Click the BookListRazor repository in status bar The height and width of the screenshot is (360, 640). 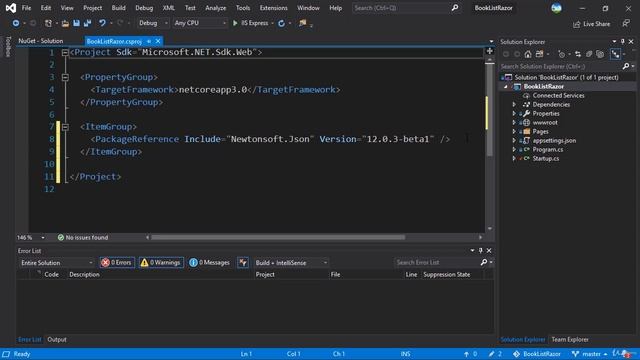pyautogui.click(x=538, y=354)
